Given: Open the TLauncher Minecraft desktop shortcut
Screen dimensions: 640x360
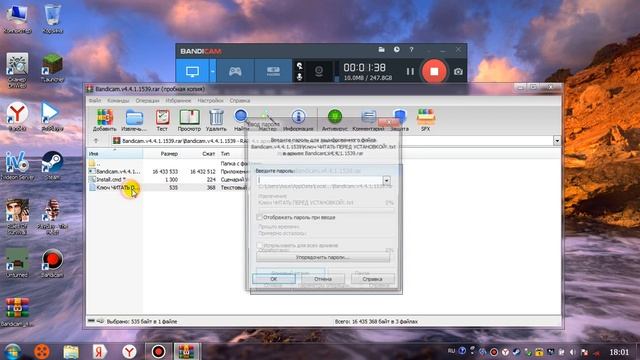Looking at the screenshot, I should coord(52,68).
